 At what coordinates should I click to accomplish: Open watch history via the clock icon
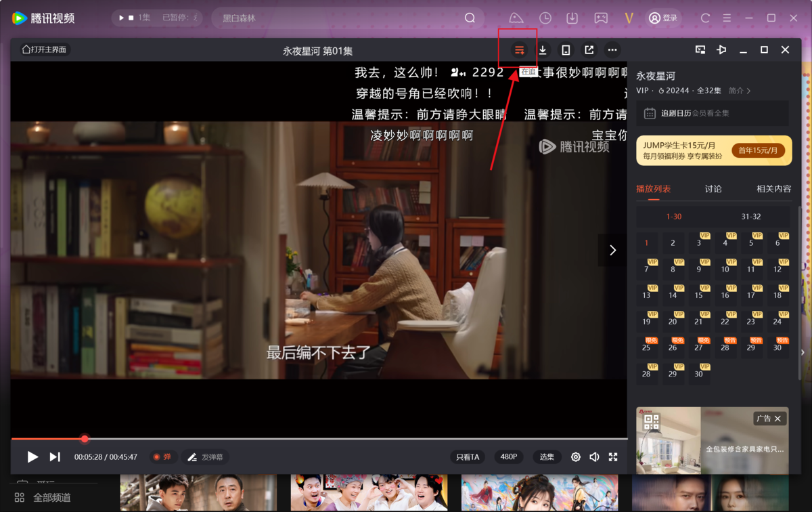tap(545, 18)
